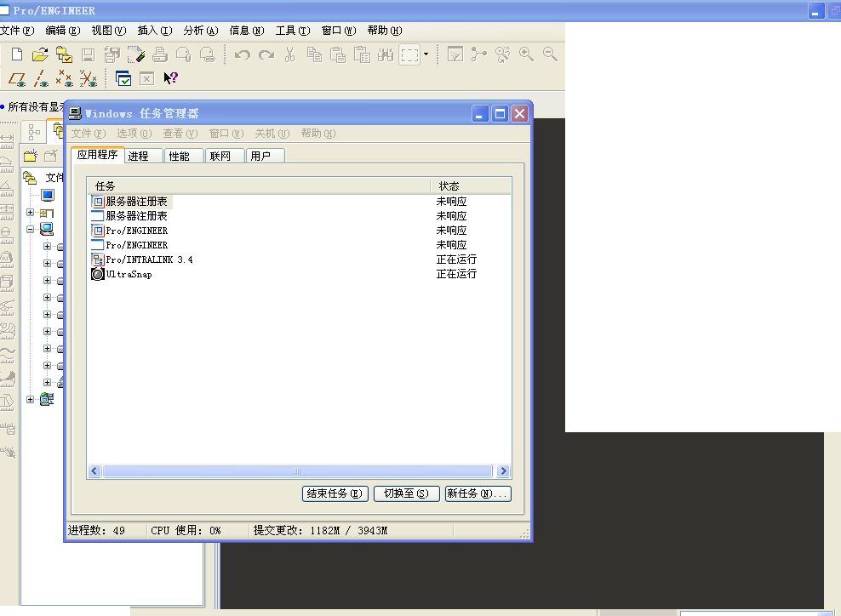Open the 分析(A) menu
The width and height of the screenshot is (841, 616).
point(201,31)
